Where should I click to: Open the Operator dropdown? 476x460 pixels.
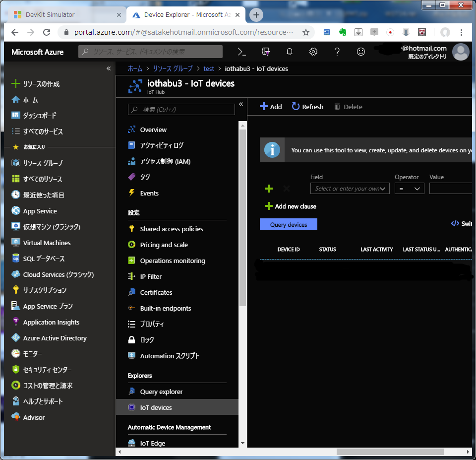point(409,189)
